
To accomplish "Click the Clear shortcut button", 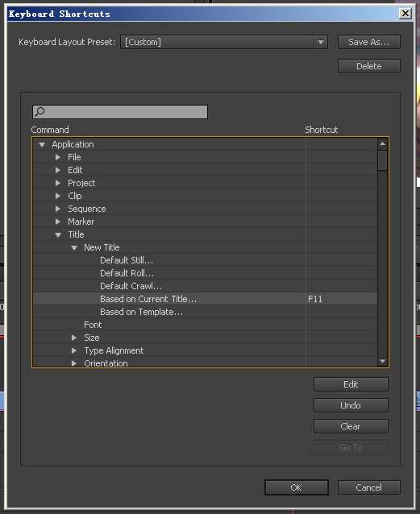I will [x=351, y=426].
